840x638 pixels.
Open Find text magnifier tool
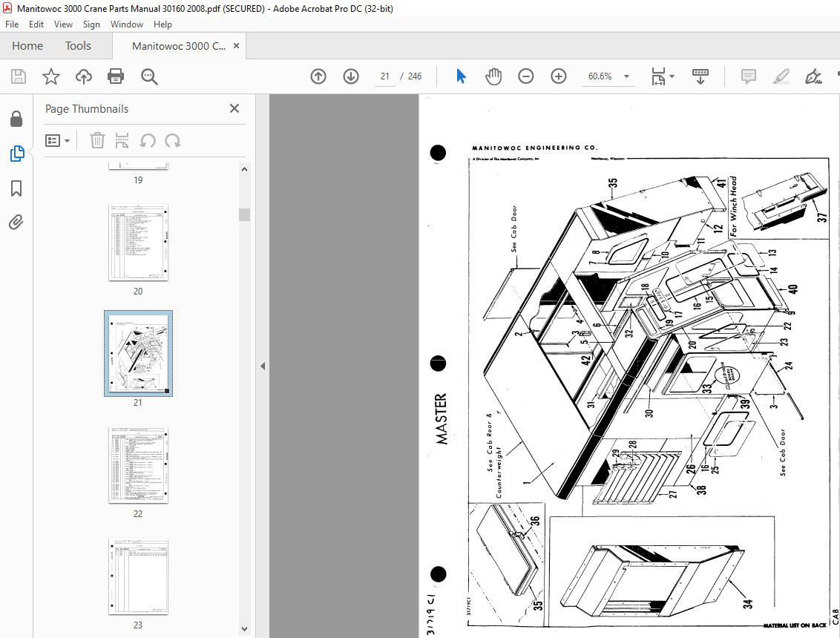tap(149, 76)
